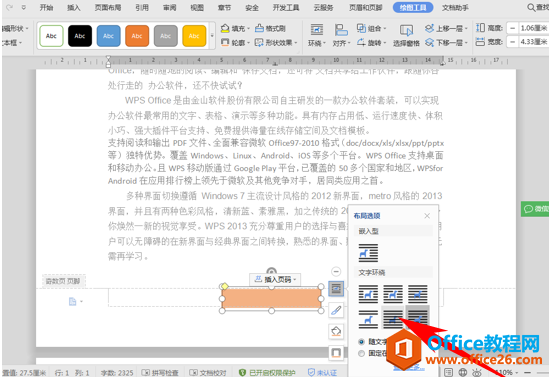The width and height of the screenshot is (549, 377).
Task: Click the floating shape outline button
Action: tap(336, 352)
